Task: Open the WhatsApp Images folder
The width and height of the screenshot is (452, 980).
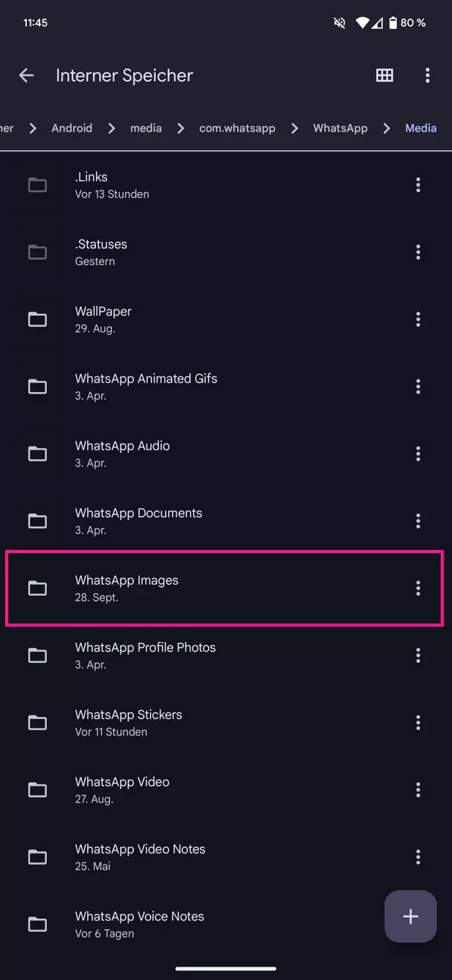Action: (x=126, y=588)
